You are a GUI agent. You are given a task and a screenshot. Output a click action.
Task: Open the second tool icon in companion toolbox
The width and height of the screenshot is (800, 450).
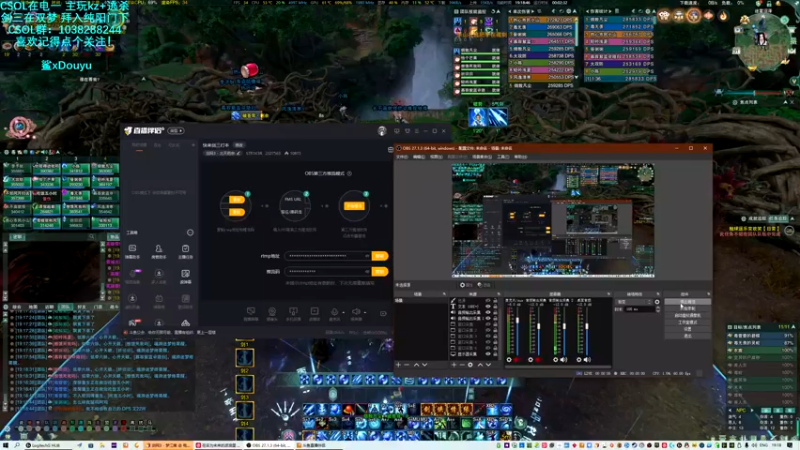click(x=159, y=248)
